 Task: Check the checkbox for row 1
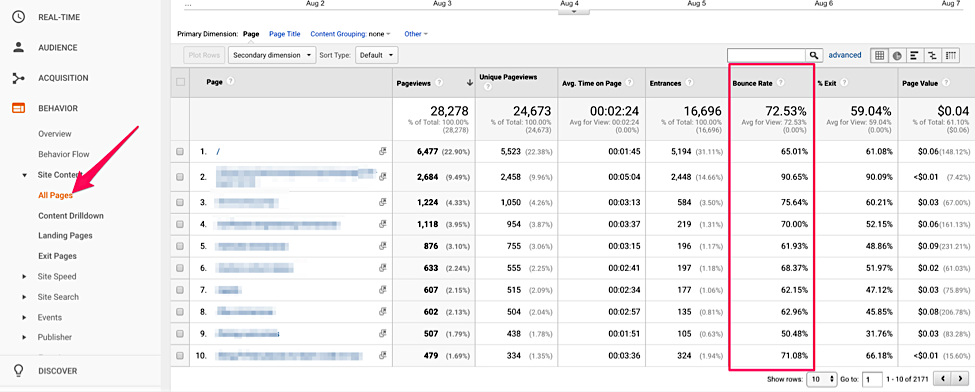(180, 151)
